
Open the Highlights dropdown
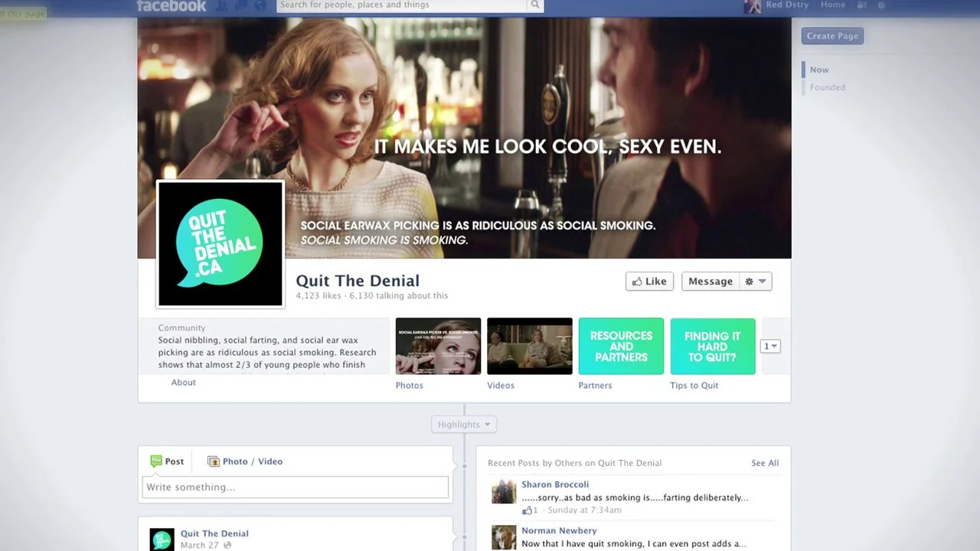click(464, 425)
